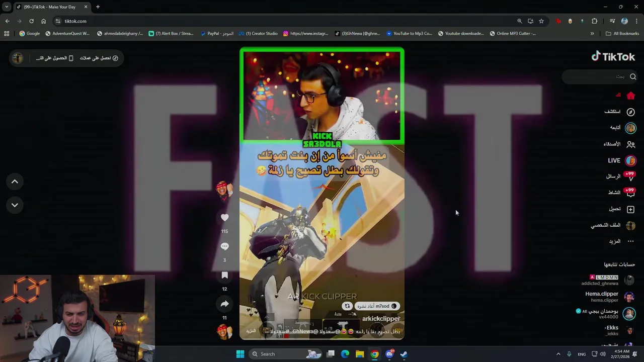Open the LIVE section
This screenshot has height=362, width=644.
[621, 161]
